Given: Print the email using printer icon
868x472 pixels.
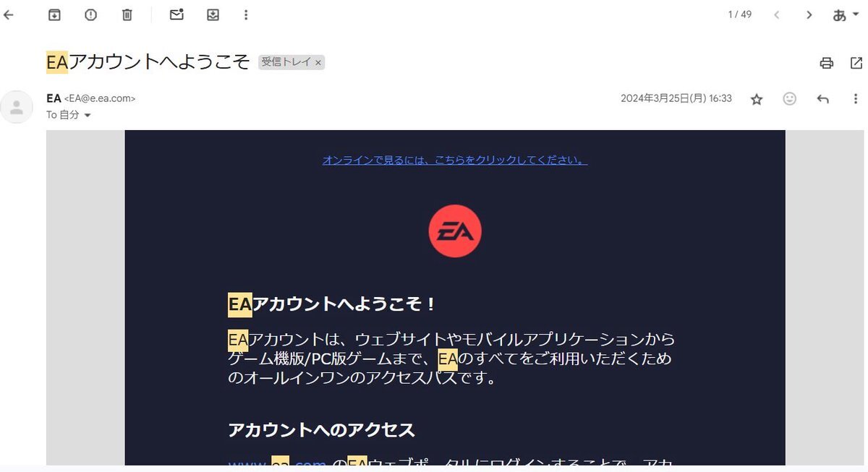Looking at the screenshot, I should 827,63.
